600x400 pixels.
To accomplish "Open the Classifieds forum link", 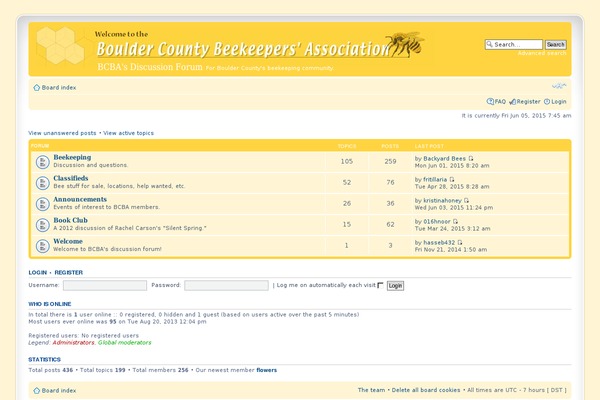I will (x=71, y=178).
